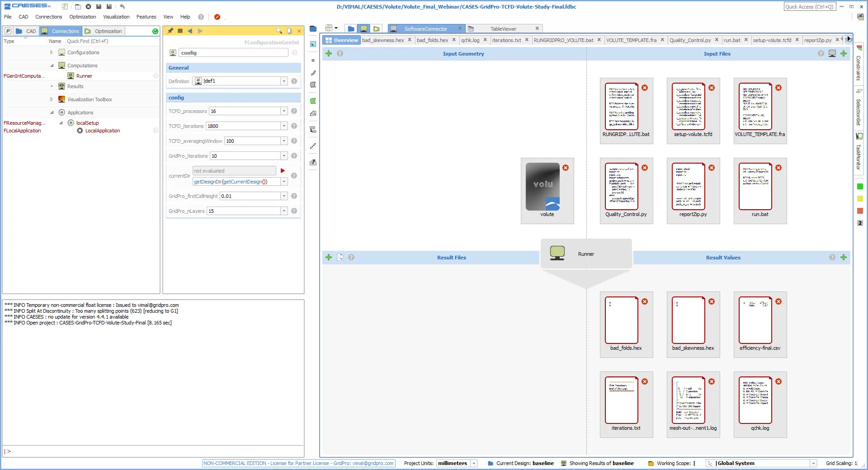Image resolution: width=868 pixels, height=470 pixels.
Task: Open the TCFD_iterations dropdown arrow
Action: (x=284, y=126)
